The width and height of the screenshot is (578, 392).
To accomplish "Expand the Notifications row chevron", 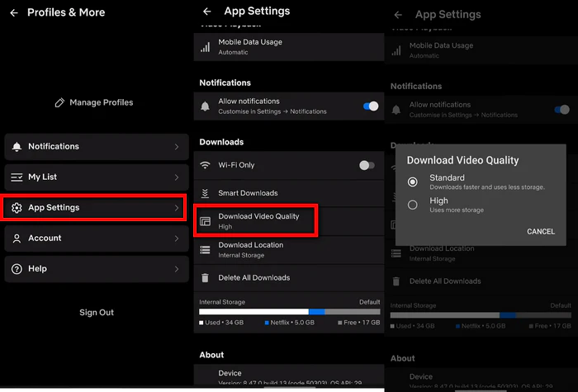I will (177, 147).
